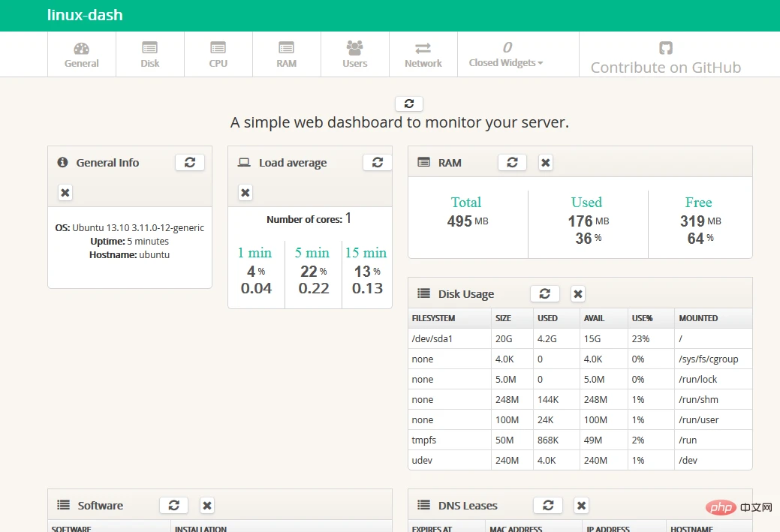
Task: Expand the Closed Widgets dropdown
Action: [x=506, y=55]
